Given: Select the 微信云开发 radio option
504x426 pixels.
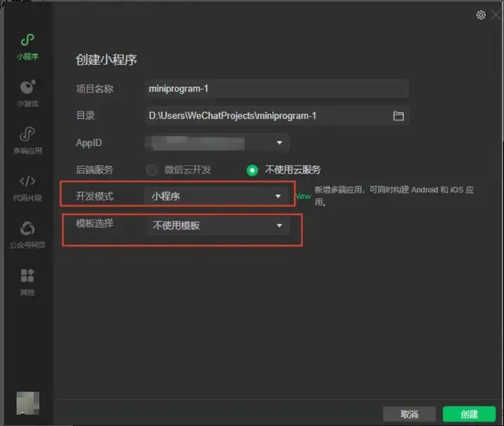Looking at the screenshot, I should [x=151, y=170].
